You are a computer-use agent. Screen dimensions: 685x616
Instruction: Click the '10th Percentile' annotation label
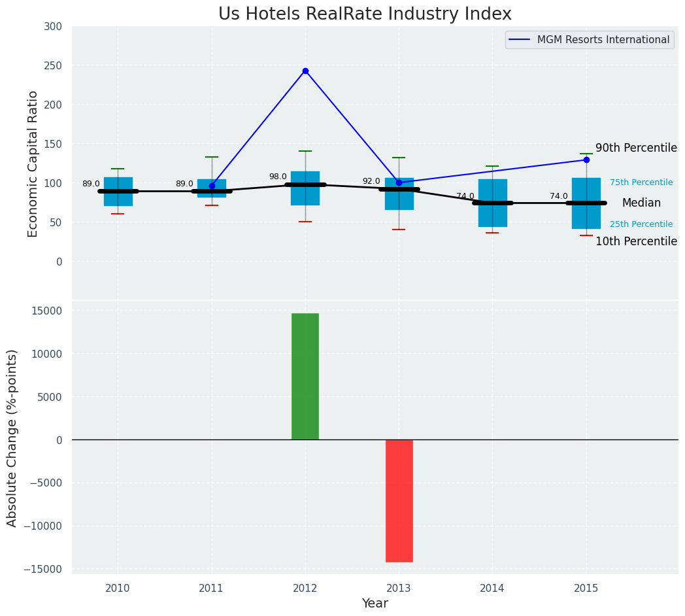pos(635,241)
